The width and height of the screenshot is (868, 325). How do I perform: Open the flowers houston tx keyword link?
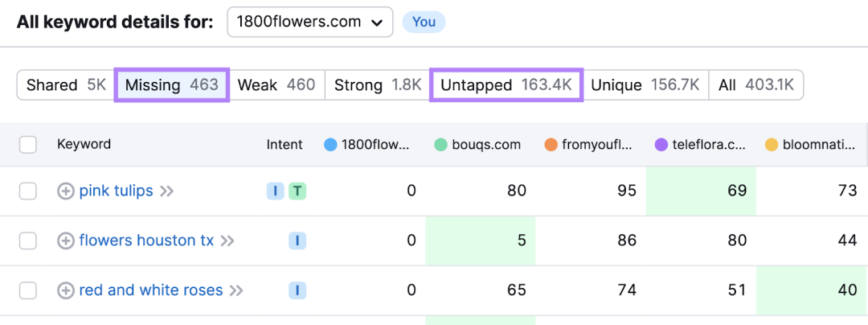pos(147,241)
